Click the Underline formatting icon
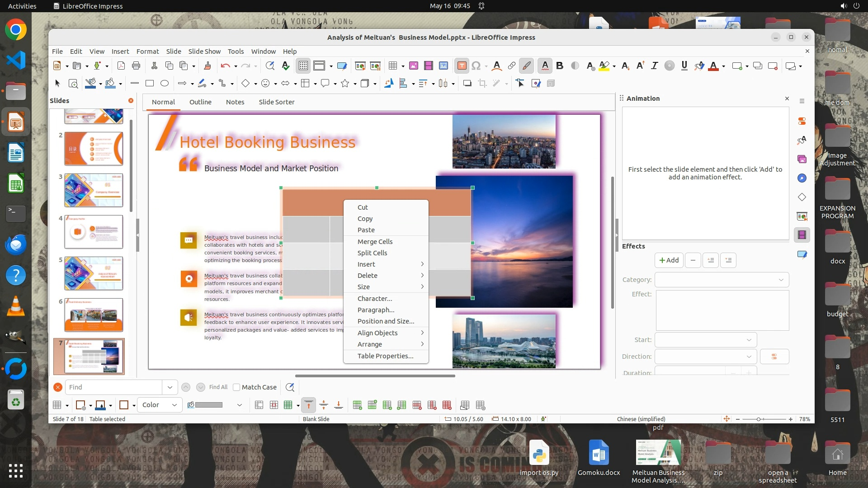This screenshot has width=868, height=488. (684, 66)
